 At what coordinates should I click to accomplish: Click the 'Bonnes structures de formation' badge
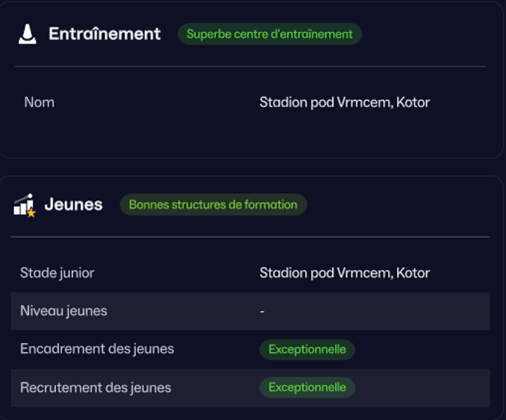[213, 205]
